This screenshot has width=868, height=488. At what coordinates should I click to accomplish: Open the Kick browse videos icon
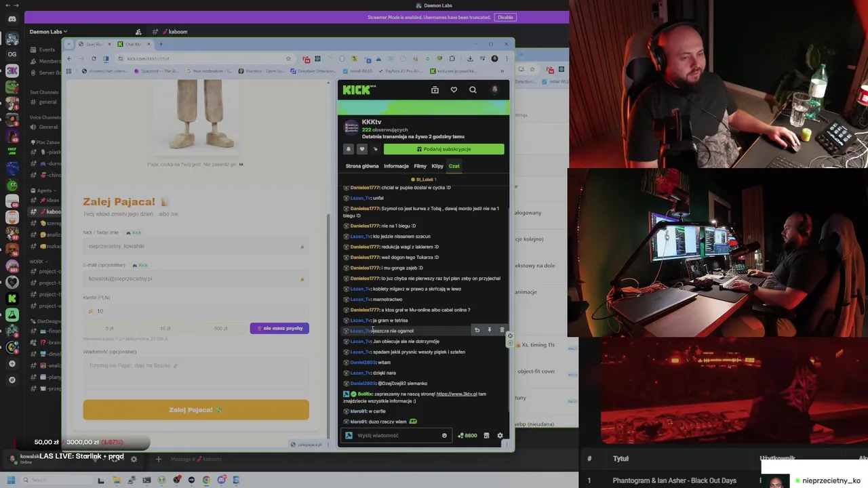[435, 89]
